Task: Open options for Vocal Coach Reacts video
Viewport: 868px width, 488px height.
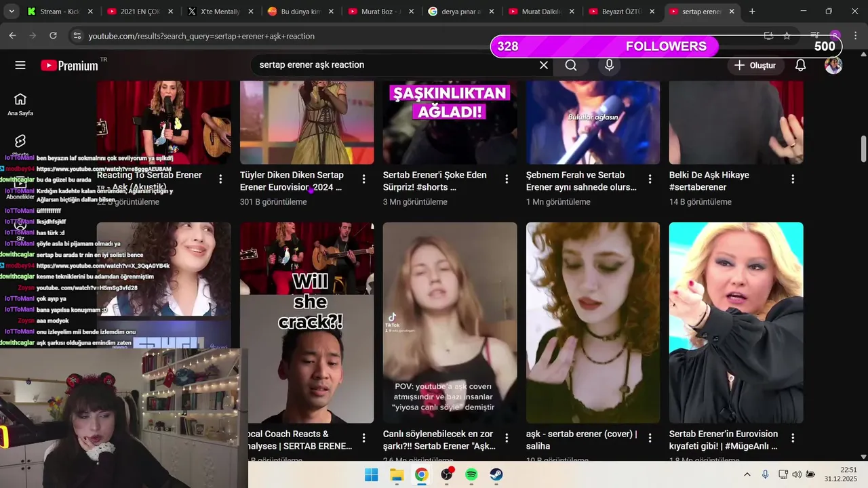Action: coord(363,438)
